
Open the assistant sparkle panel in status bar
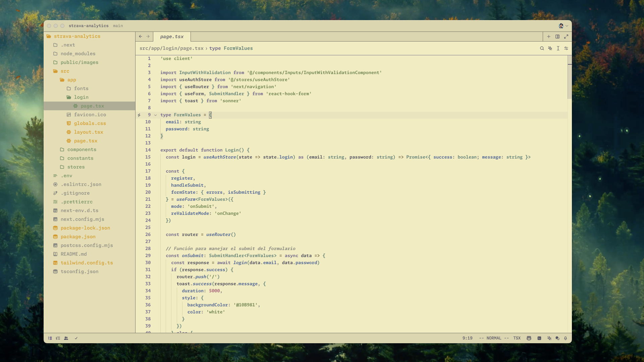549,338
